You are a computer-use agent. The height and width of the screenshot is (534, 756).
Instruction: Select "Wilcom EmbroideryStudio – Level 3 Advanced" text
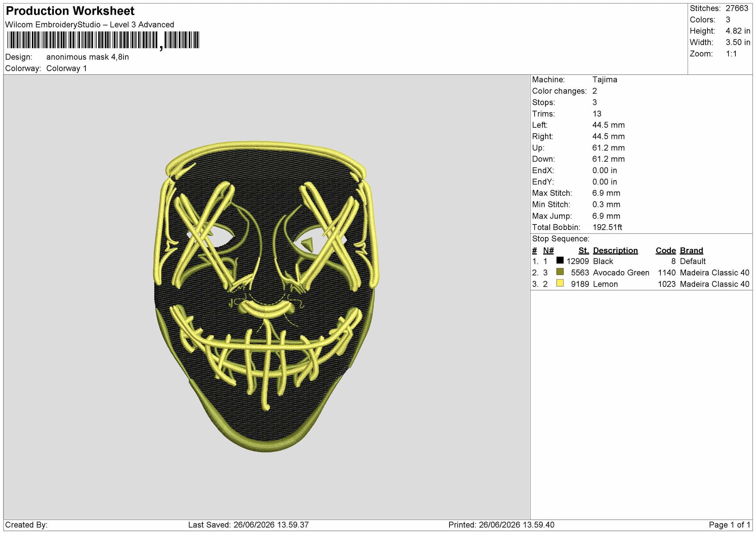click(x=90, y=24)
